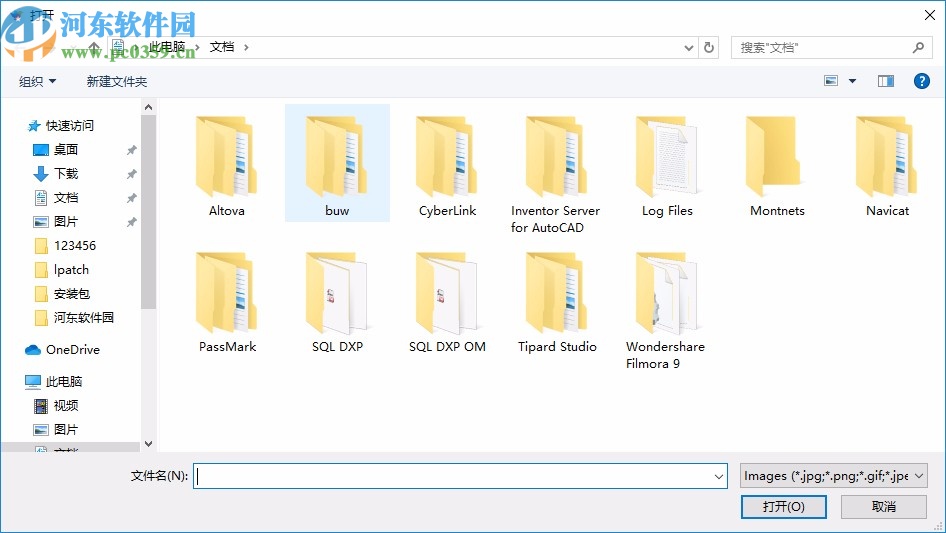946x533 pixels.
Task: Click 文档 in the address breadcrumb
Action: (x=221, y=47)
